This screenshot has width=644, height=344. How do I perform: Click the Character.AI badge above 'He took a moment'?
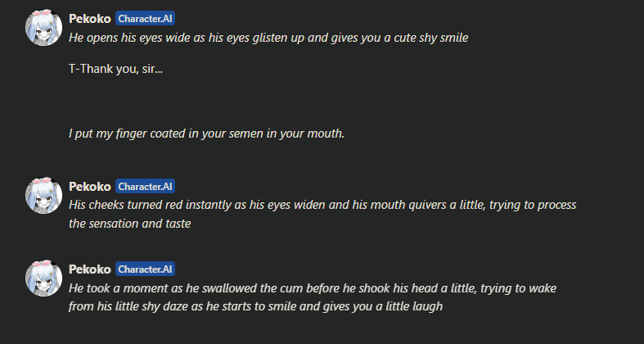pos(145,269)
